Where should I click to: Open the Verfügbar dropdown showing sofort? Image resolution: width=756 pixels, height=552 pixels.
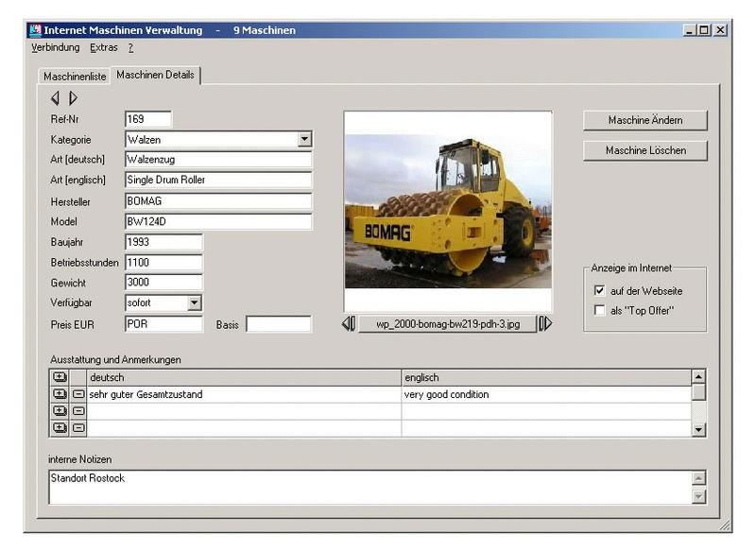point(194,302)
